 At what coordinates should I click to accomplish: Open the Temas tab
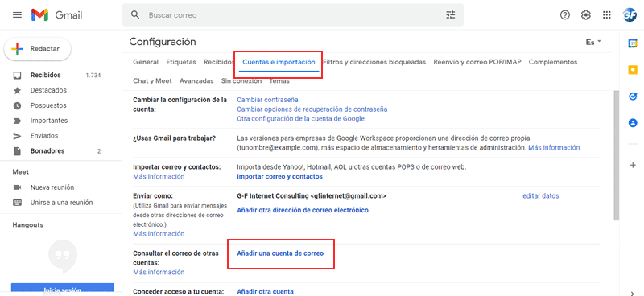pyautogui.click(x=279, y=81)
